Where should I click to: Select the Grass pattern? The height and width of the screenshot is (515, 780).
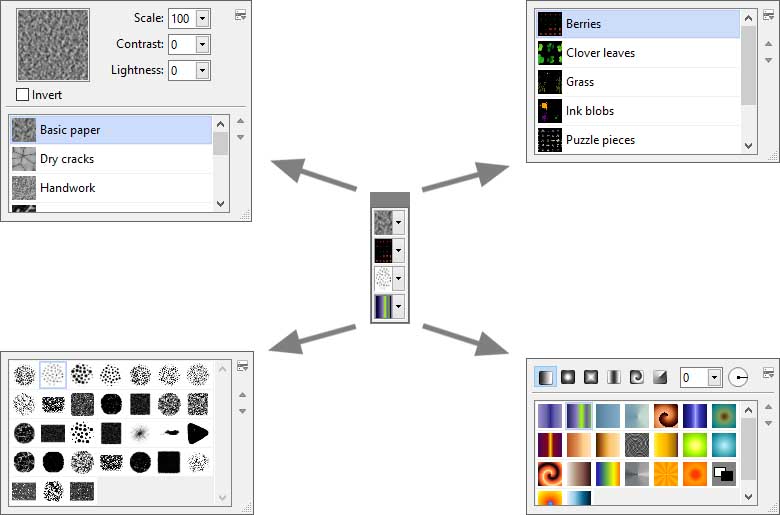pyautogui.click(x=638, y=82)
